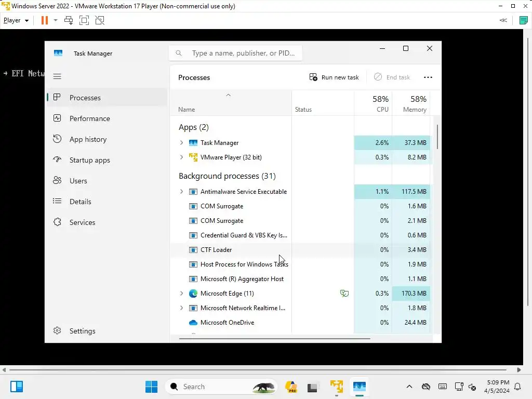This screenshot has height=399, width=532.
Task: Switch to the App history page
Action: 107,139
